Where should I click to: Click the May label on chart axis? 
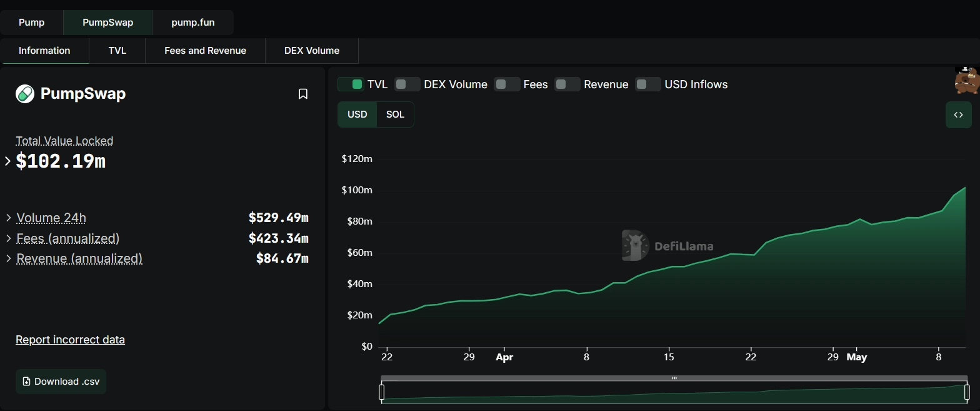click(x=856, y=357)
